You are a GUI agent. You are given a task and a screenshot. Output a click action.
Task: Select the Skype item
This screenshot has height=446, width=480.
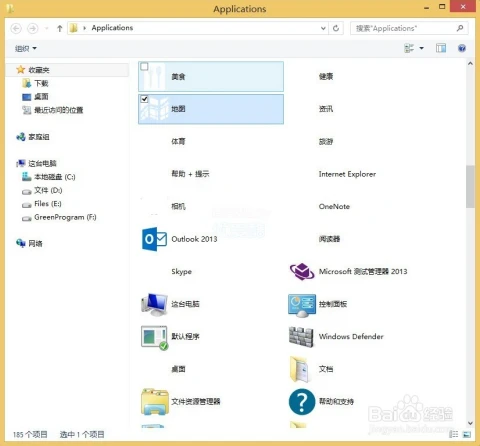pos(181,272)
